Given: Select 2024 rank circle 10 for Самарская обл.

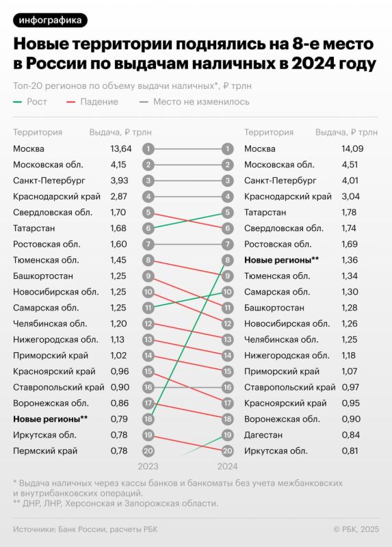Looking at the screenshot, I should 227,292.
